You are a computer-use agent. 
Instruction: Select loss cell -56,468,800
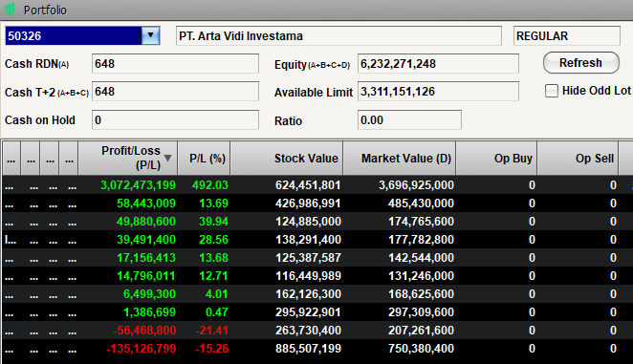pos(144,331)
